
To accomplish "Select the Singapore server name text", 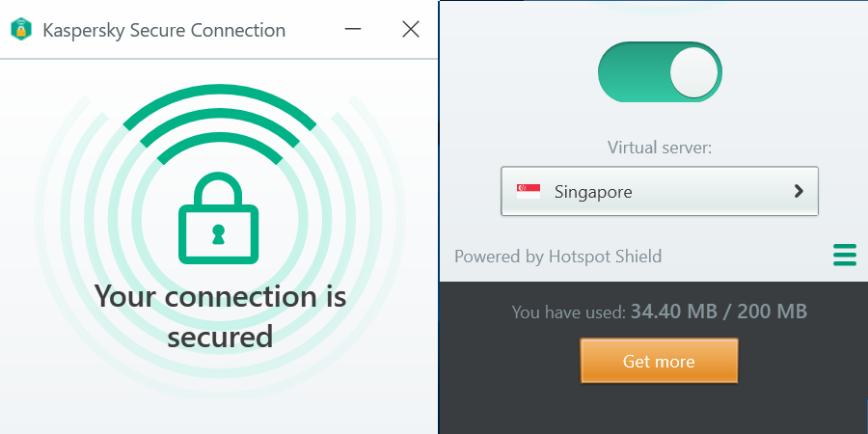I will [593, 192].
